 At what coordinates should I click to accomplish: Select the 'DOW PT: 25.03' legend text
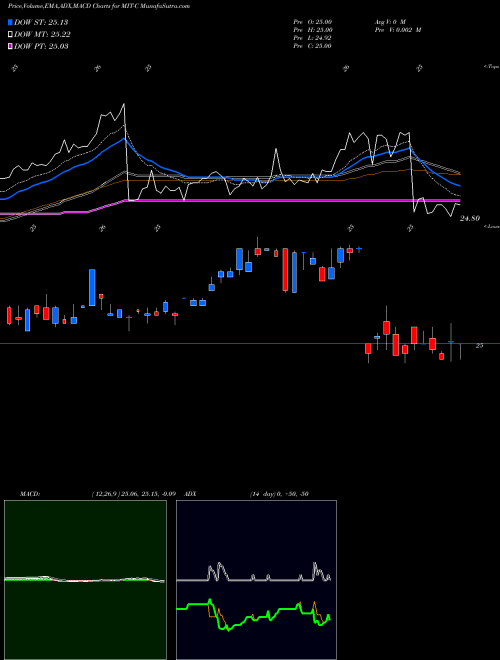[41, 46]
